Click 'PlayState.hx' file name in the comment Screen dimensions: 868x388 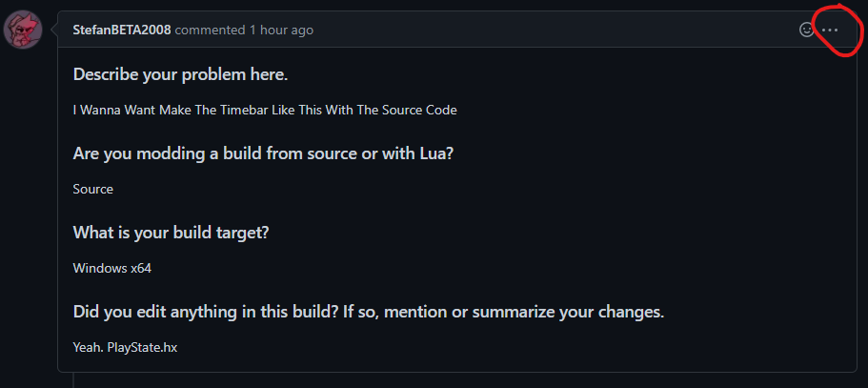coord(142,348)
